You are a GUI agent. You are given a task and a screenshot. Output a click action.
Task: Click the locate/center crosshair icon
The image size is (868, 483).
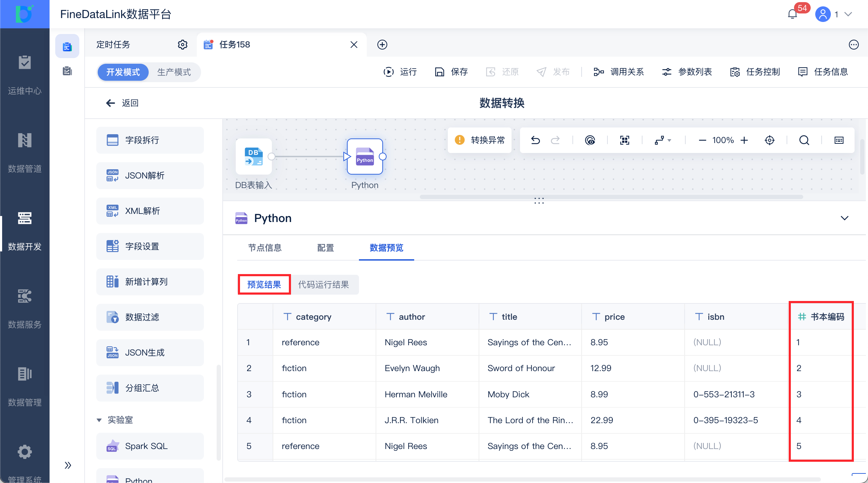click(x=769, y=140)
